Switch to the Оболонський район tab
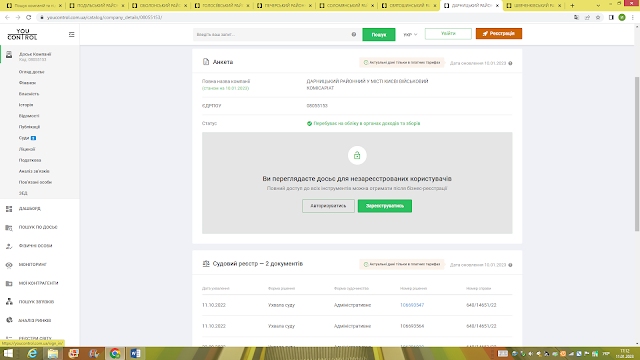This screenshot has width=640, height=360. (x=160, y=6)
